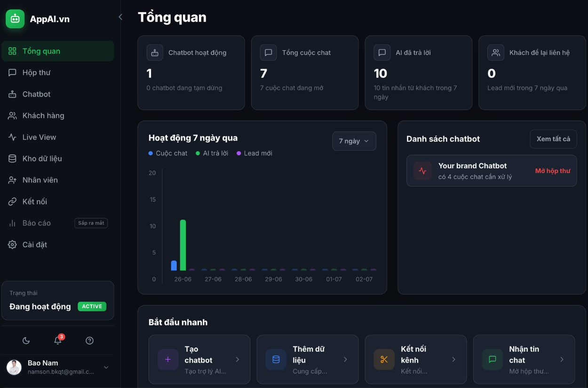This screenshot has width=588, height=388.
Task: Toggle Lead mới legend series in chart
Action: click(x=254, y=153)
